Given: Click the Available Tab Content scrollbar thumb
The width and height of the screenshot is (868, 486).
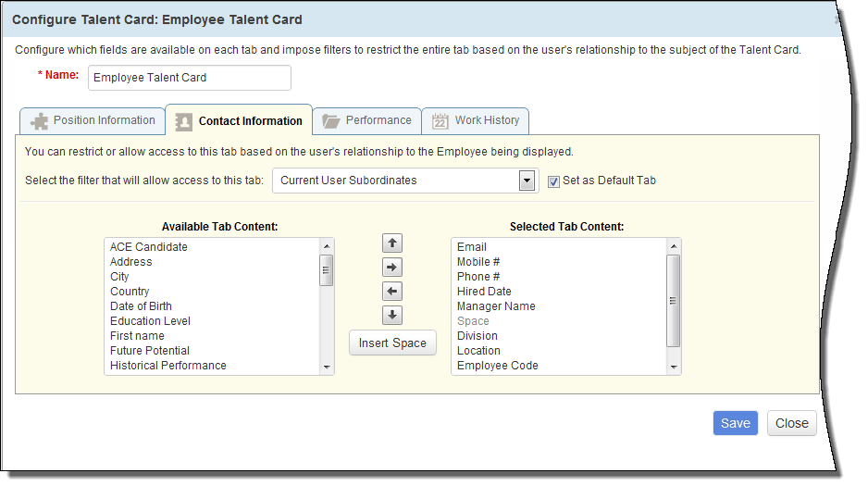Looking at the screenshot, I should click(327, 270).
